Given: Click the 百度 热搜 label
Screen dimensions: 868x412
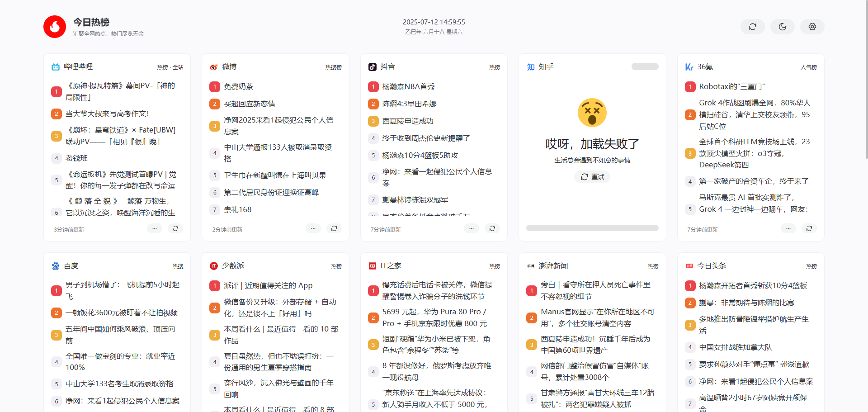Looking at the screenshot, I should click(x=178, y=266).
